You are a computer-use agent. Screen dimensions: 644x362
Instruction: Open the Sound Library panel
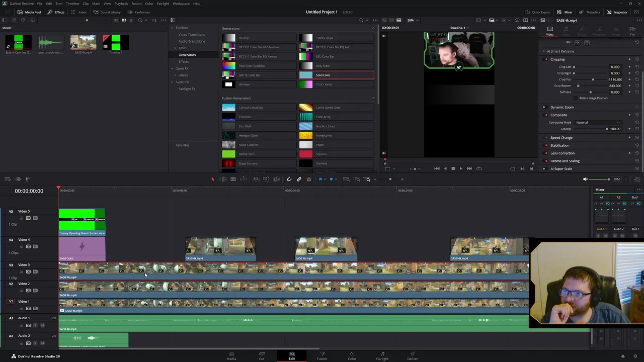[x=107, y=12]
